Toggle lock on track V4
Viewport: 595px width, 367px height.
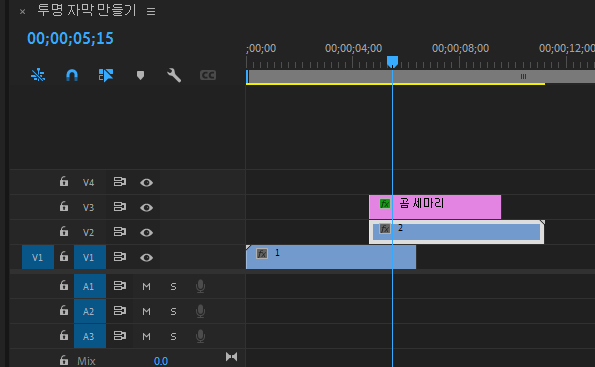(64, 182)
